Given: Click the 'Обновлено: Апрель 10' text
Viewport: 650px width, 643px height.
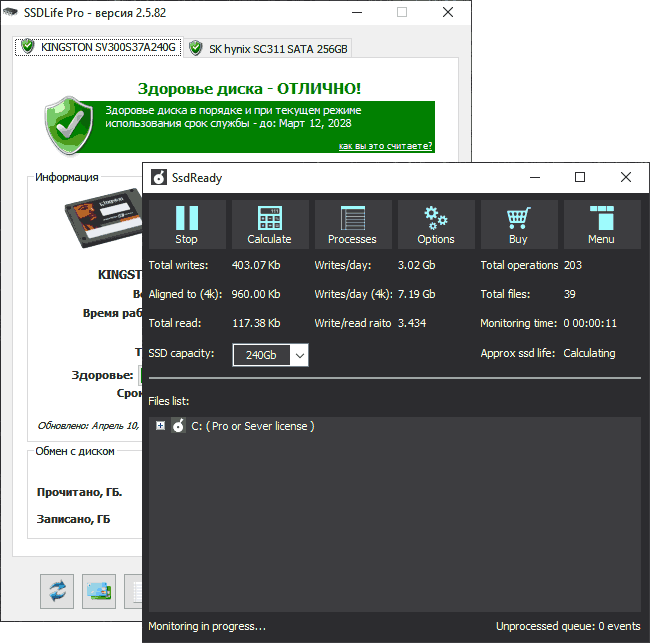Looking at the screenshot, I should point(88,426).
